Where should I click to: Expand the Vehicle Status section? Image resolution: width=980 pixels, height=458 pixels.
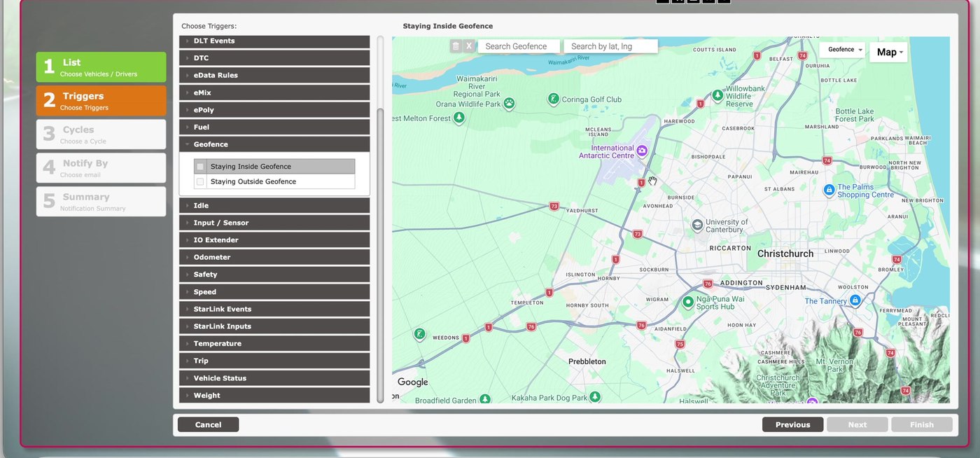click(x=274, y=378)
